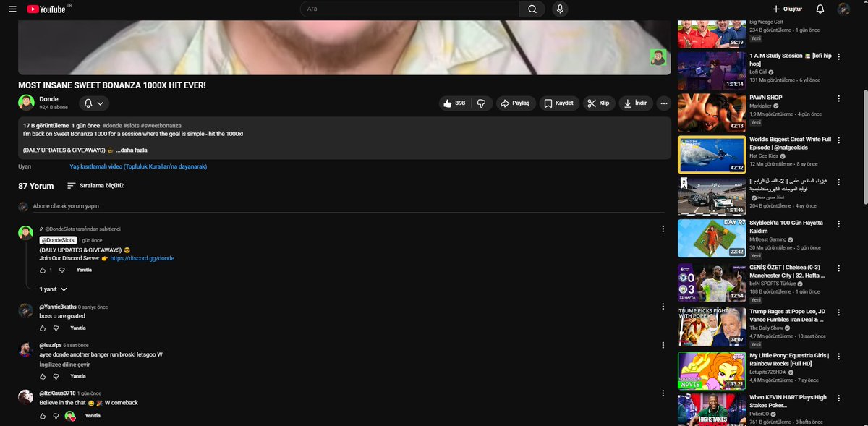The image size is (868, 426).
Task: Reply to pinned DondeSlots comment
Action: 85,270
